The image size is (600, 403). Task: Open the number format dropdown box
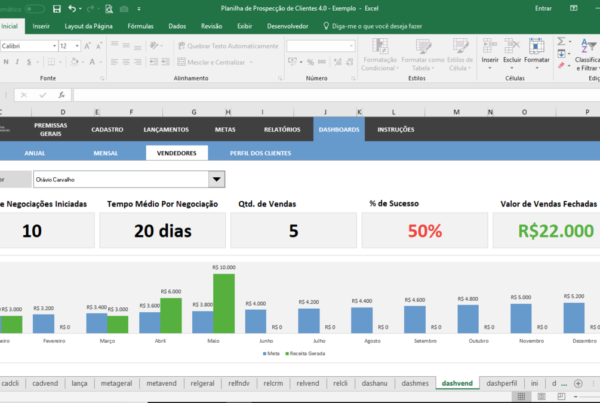[321, 46]
